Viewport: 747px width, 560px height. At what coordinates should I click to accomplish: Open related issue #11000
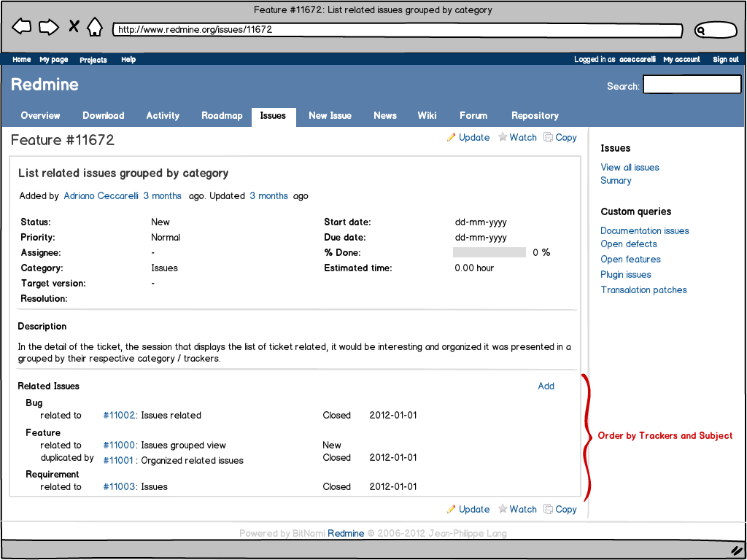(x=119, y=446)
